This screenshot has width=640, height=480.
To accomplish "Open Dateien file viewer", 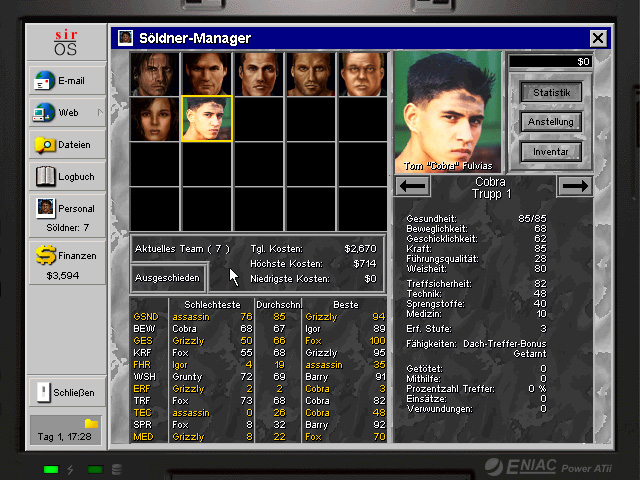I will pyautogui.click(x=67, y=145).
